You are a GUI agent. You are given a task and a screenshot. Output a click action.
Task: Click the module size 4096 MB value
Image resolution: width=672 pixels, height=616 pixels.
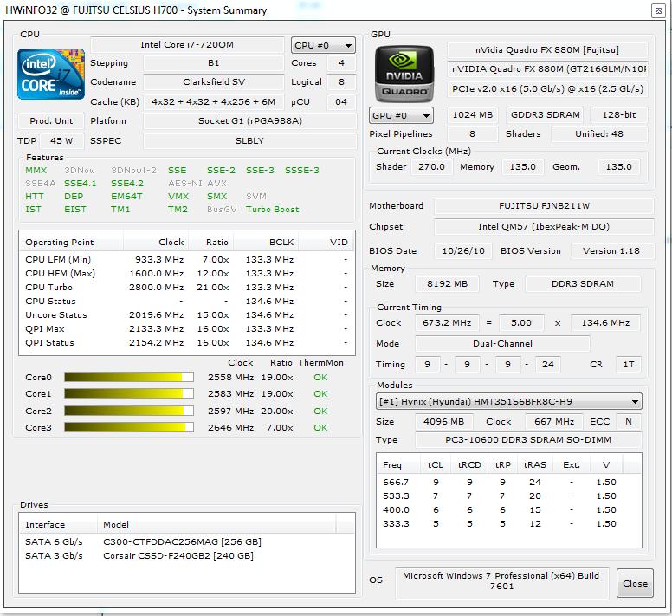[443, 421]
